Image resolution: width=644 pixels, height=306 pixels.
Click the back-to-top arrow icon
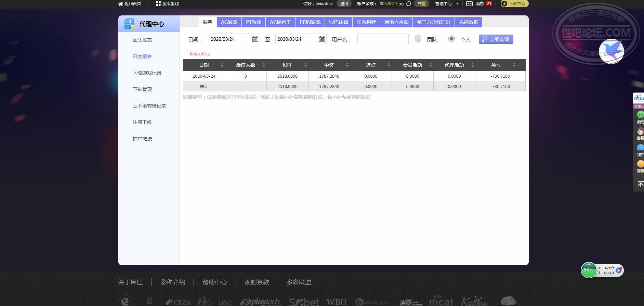[x=640, y=184]
